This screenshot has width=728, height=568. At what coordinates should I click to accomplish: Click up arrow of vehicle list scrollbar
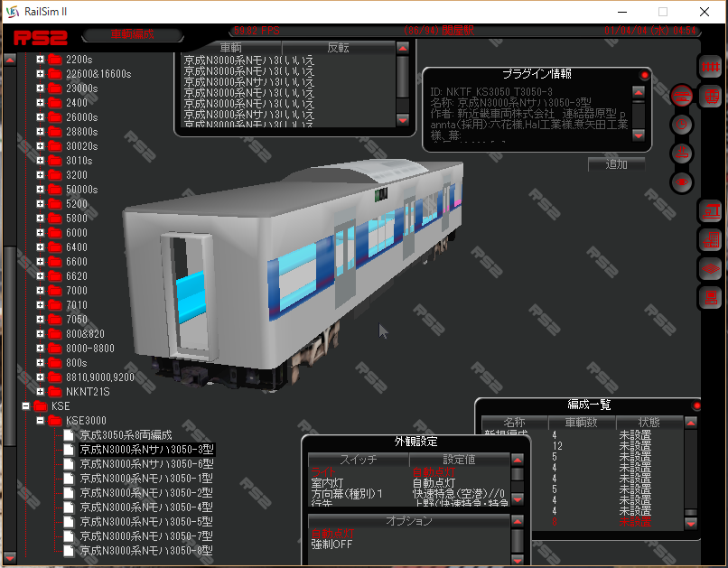[x=403, y=48]
